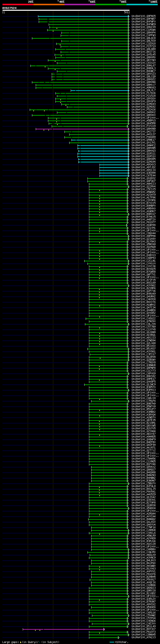Click label UniRef100_C8N6A5
This screenshot has height=644, width=160.
[143, 635]
